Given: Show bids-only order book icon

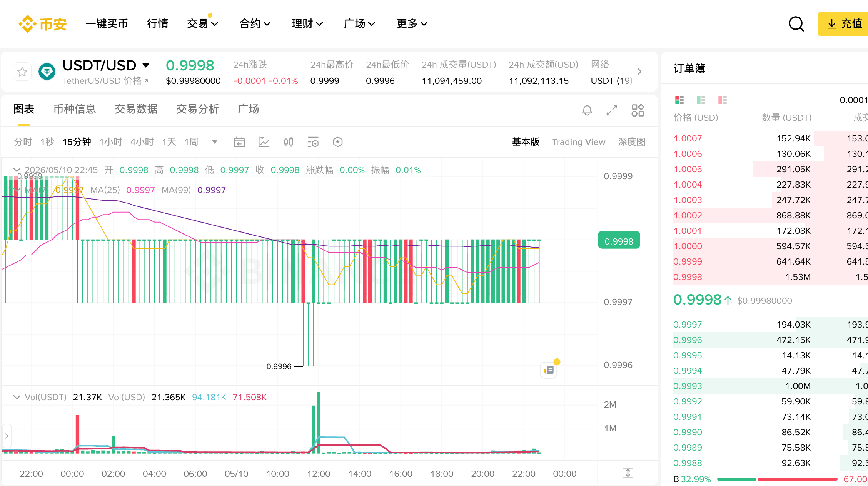Looking at the screenshot, I should 701,100.
